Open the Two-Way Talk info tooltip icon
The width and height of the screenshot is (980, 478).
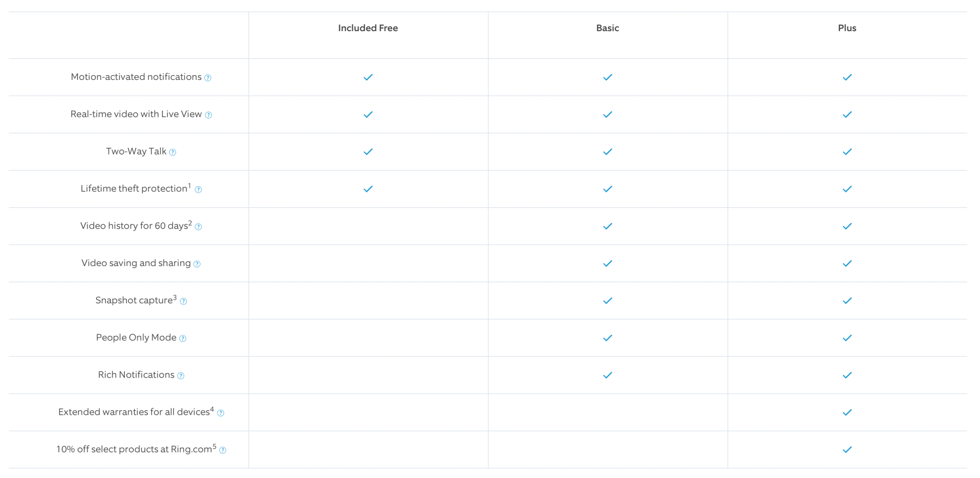click(x=173, y=153)
